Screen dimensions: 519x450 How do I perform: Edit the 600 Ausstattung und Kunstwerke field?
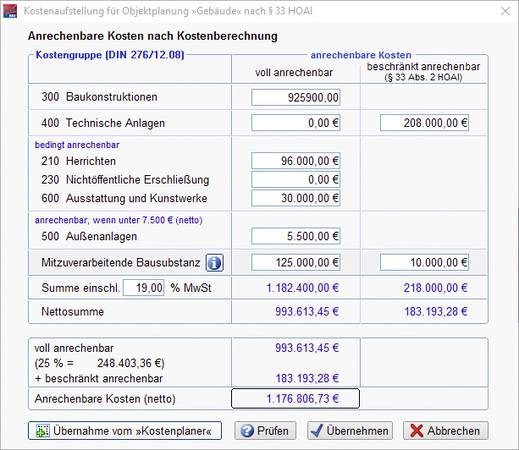[x=296, y=198]
